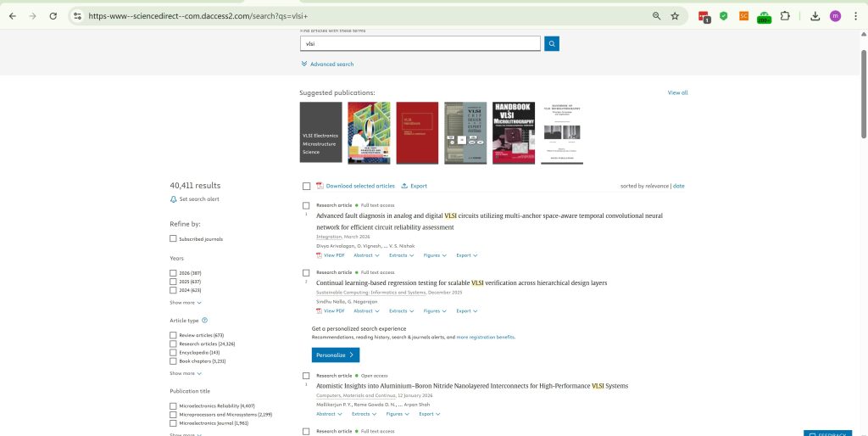Viewport: 868px width, 436px height.
Task: Filter by Microelectronics Reliability
Action: pos(173,406)
